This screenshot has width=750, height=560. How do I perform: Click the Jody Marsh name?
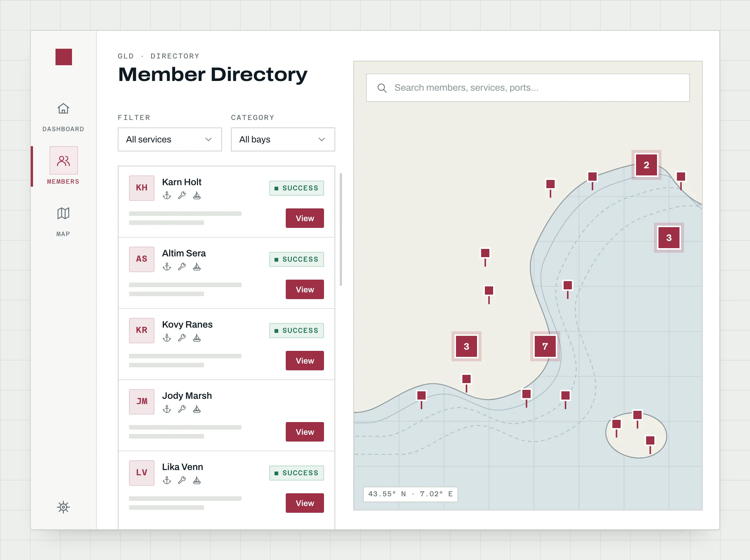click(x=187, y=396)
